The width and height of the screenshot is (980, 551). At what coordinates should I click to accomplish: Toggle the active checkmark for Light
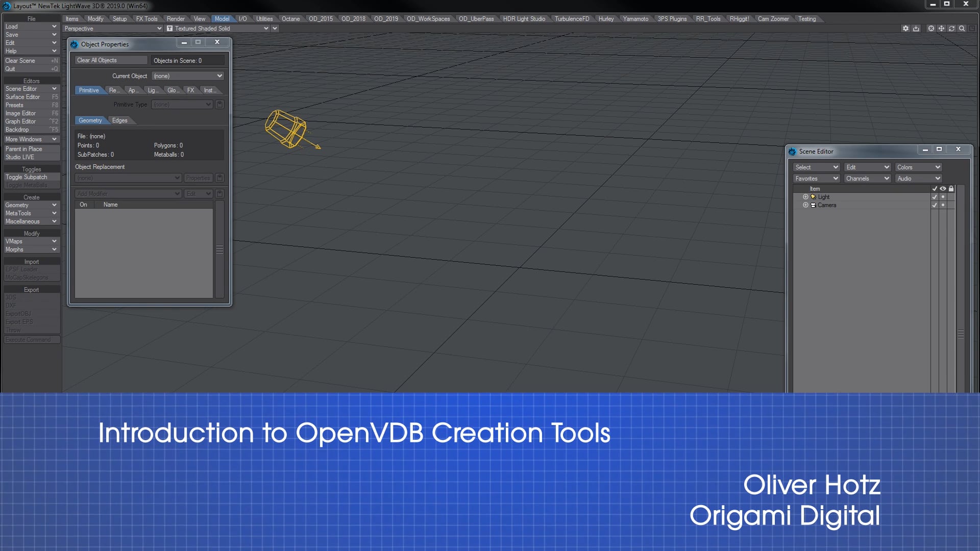coord(935,197)
